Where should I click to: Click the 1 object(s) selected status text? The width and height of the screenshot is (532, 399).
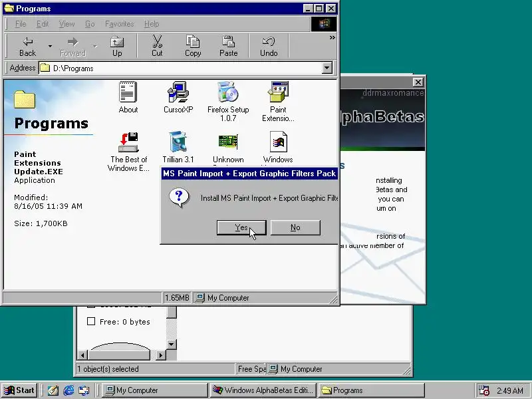(108, 369)
